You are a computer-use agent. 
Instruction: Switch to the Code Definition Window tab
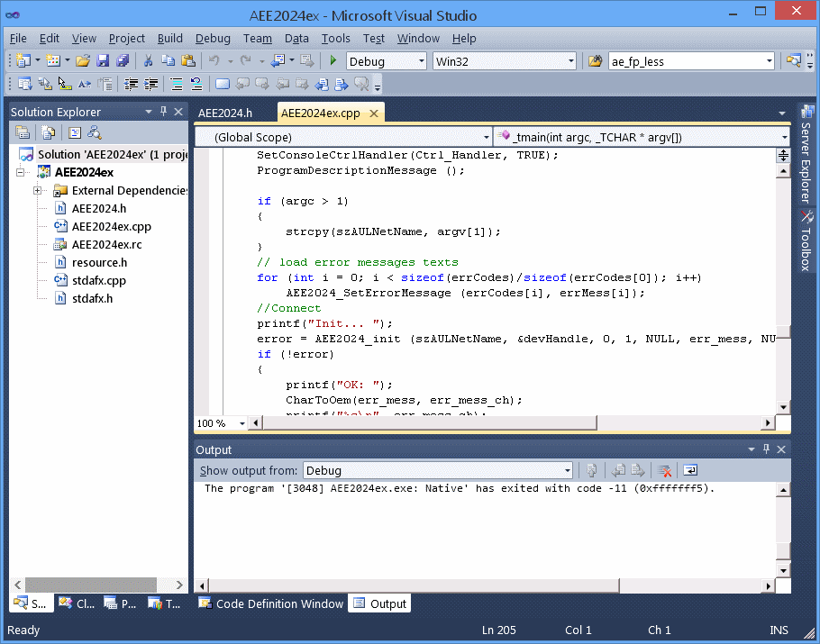pos(271,603)
